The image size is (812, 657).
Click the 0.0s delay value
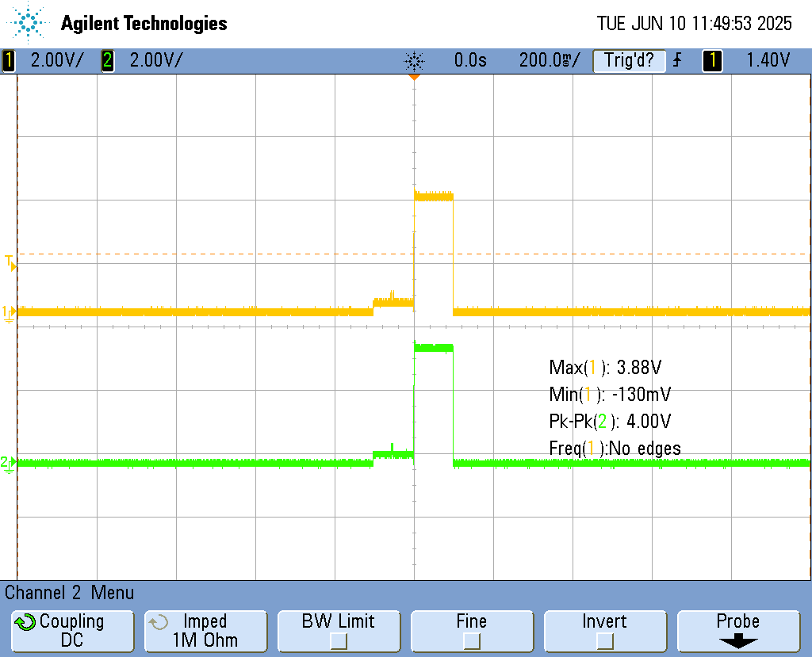click(470, 60)
